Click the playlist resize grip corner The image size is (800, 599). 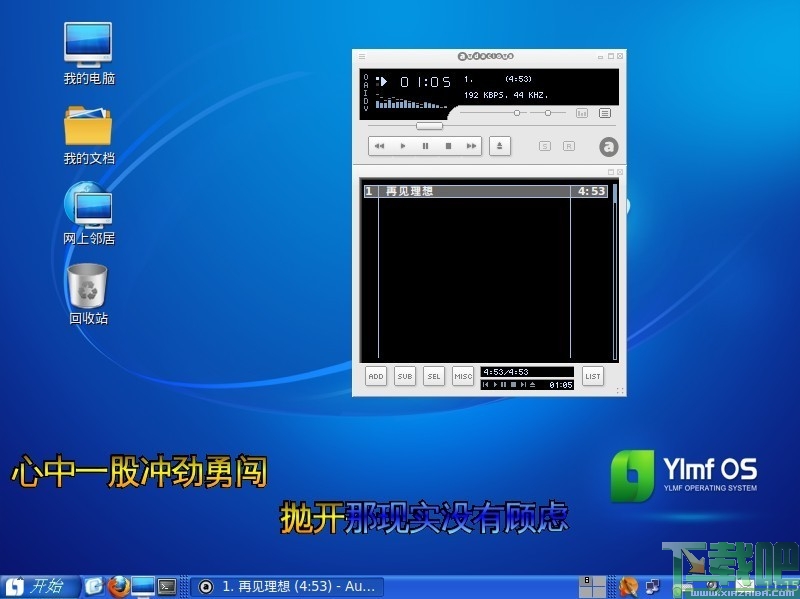tap(620, 391)
